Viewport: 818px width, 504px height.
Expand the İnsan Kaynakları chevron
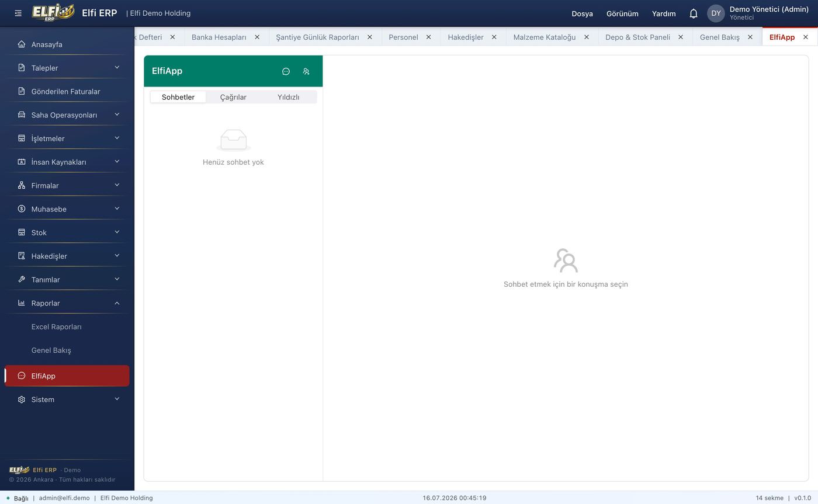117,162
